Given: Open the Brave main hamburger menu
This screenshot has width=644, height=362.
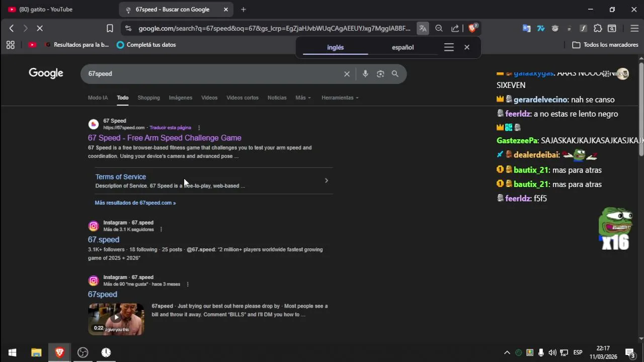Looking at the screenshot, I should click(x=634, y=29).
